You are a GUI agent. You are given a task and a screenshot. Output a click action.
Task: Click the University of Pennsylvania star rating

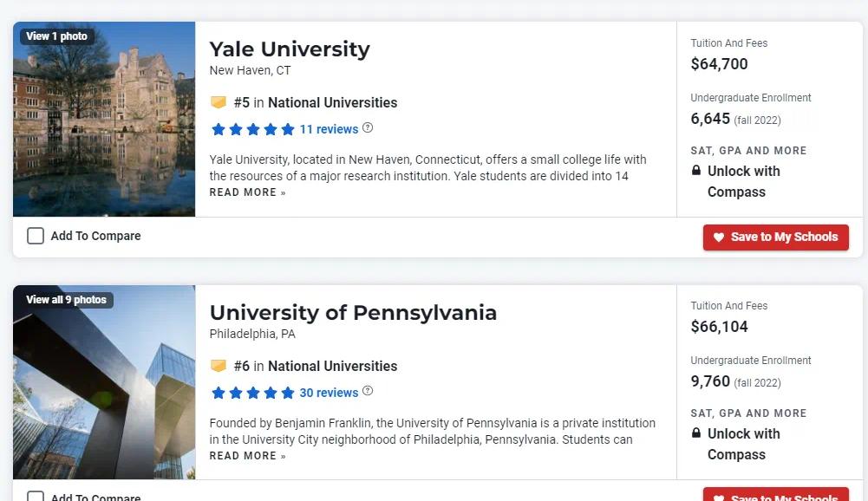(x=253, y=393)
